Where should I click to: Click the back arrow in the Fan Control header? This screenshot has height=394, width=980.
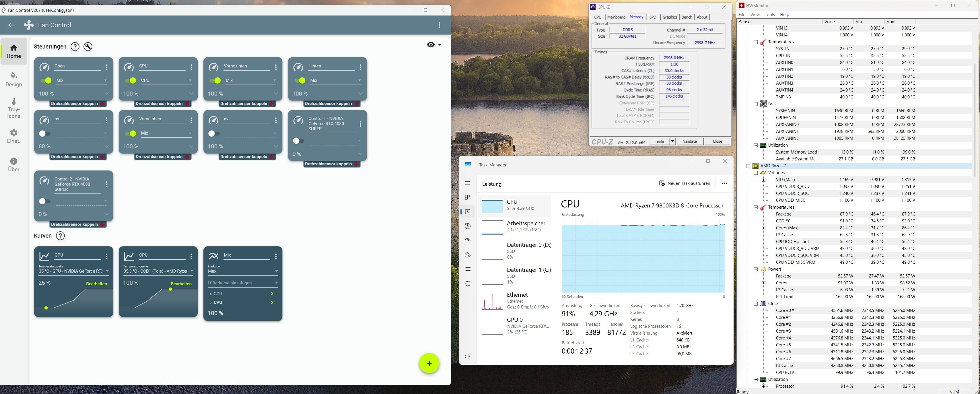(x=11, y=25)
